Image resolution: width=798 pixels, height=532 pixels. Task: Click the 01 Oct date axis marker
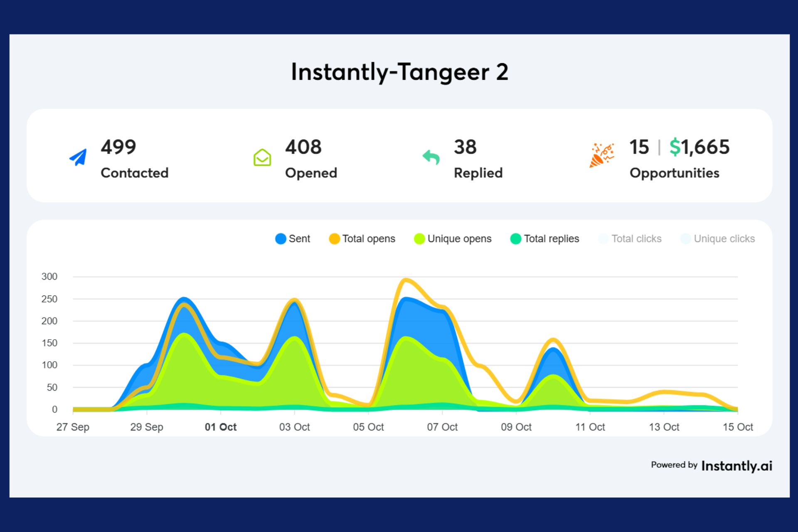point(220,427)
